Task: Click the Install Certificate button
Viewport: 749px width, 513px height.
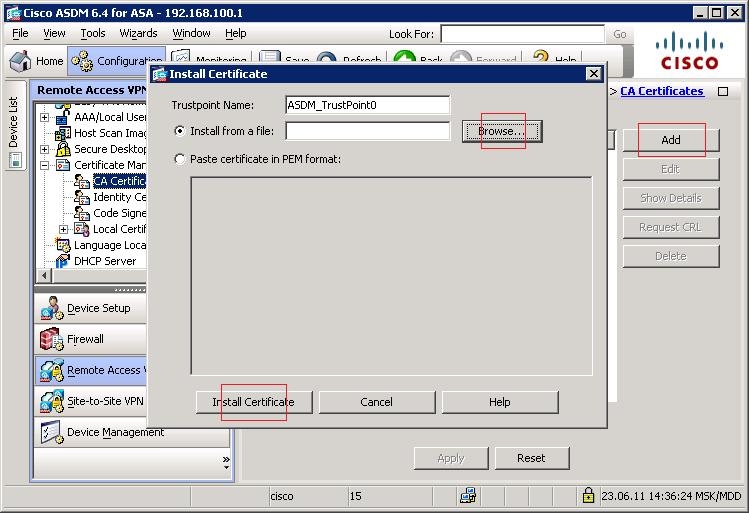Action: 254,402
